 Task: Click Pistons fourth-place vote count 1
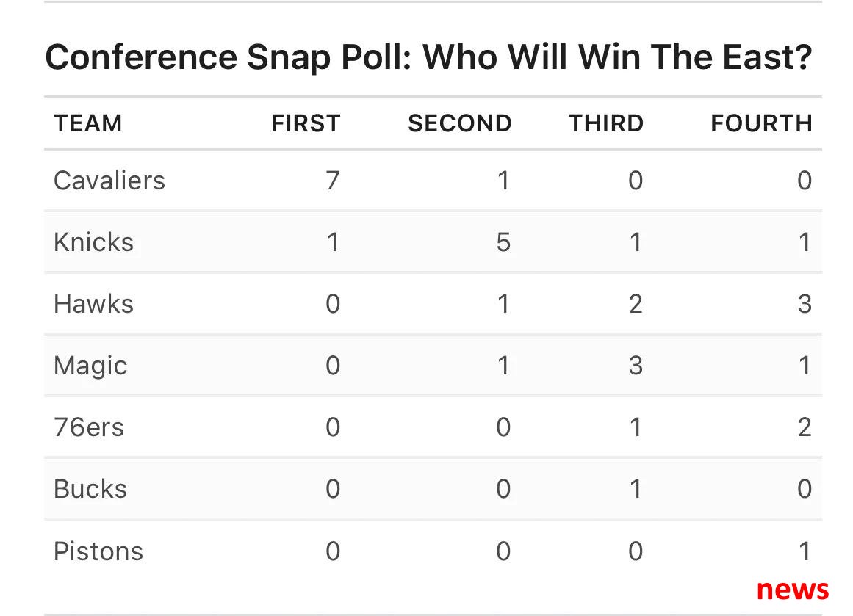805,551
